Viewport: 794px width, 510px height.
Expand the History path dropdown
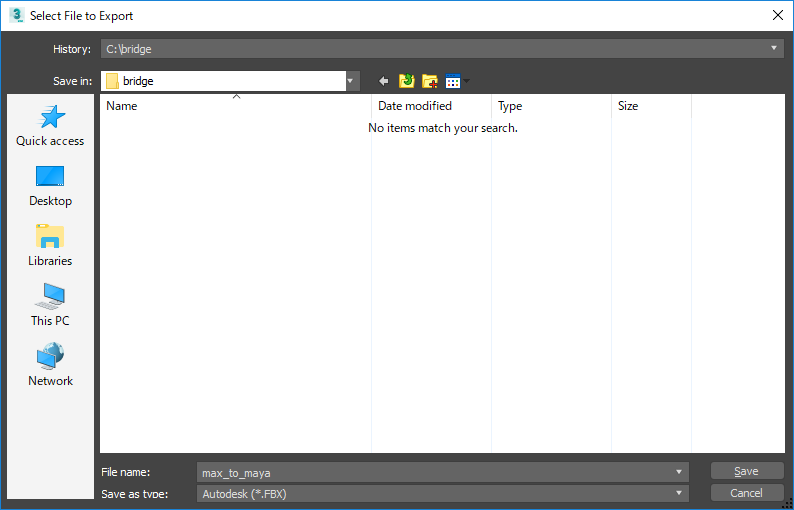click(775, 48)
